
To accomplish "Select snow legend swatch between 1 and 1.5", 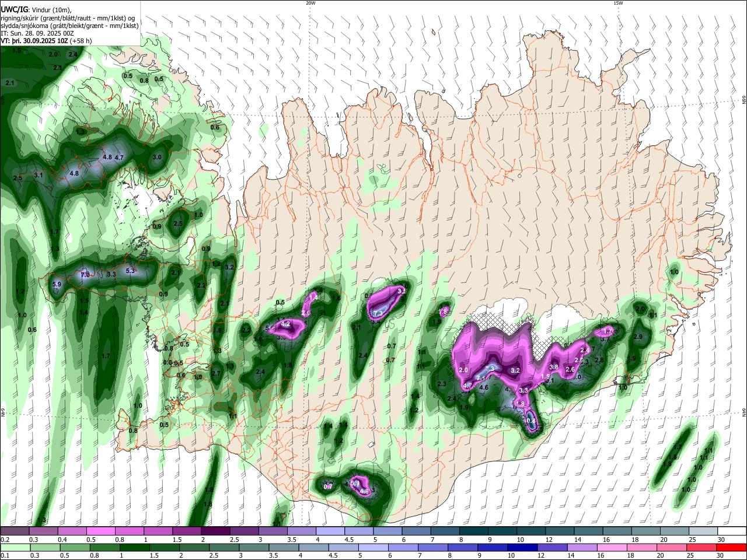I will click(158, 531).
